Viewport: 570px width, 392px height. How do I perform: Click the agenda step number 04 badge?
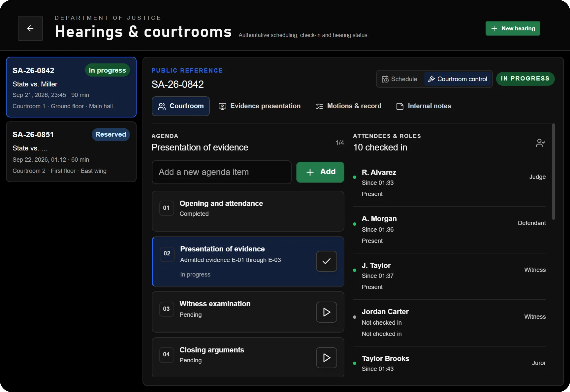click(x=166, y=354)
